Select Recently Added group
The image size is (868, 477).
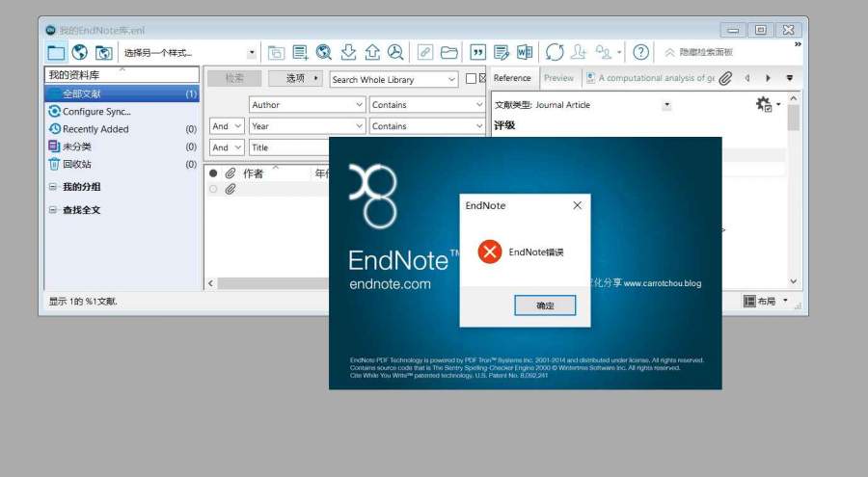[x=122, y=129]
